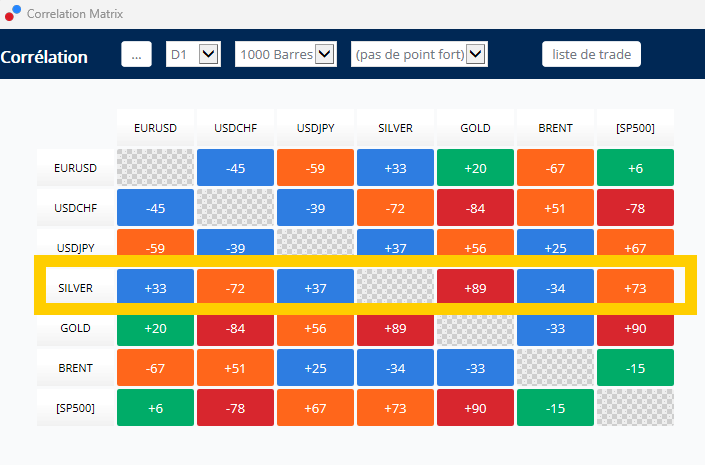Screen dimensions: 705x465
Task: Select the red +90 GOLD/[SP500] cell
Action: point(635,330)
